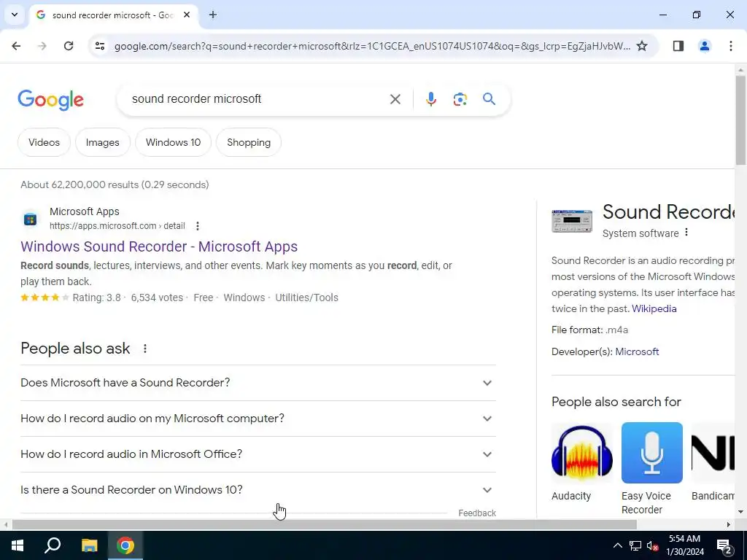
Task: Click the File format: .m4a text
Action: (x=589, y=330)
